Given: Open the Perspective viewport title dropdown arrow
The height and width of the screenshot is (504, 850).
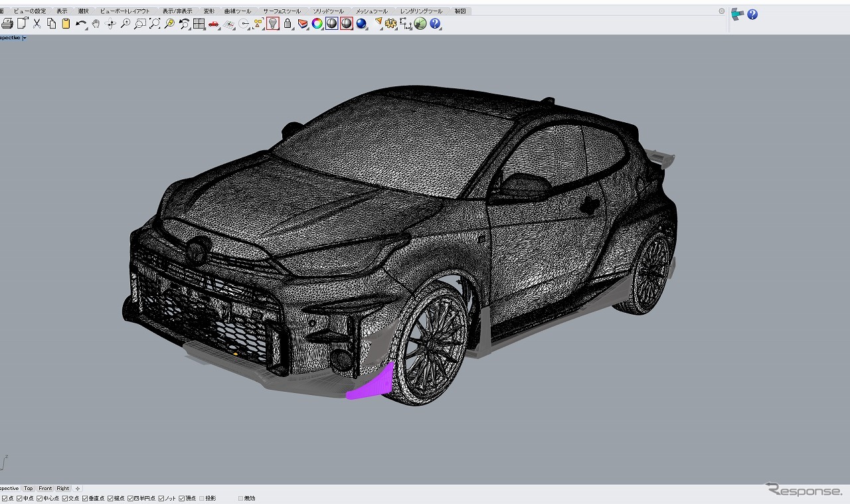Looking at the screenshot, I should 25,38.
